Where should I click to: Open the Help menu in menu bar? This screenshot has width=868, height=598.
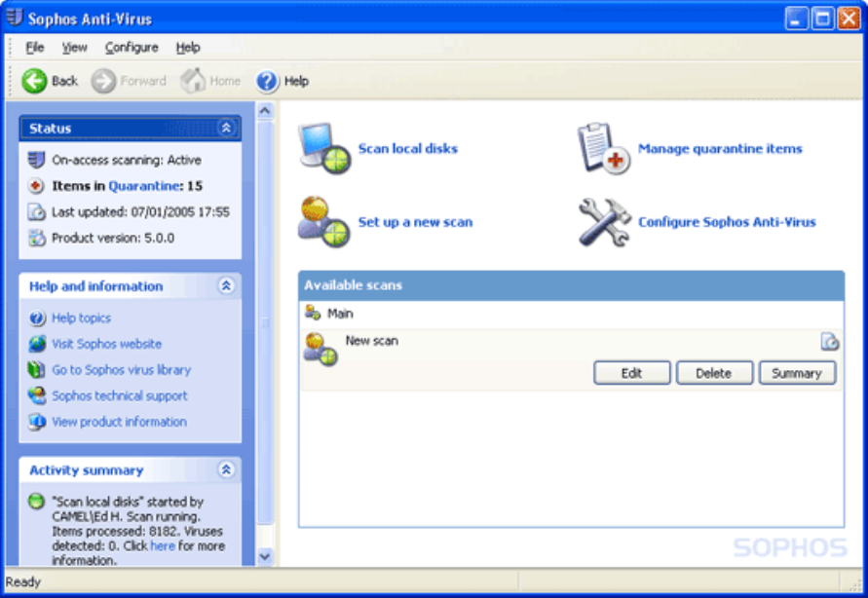pyautogui.click(x=188, y=48)
